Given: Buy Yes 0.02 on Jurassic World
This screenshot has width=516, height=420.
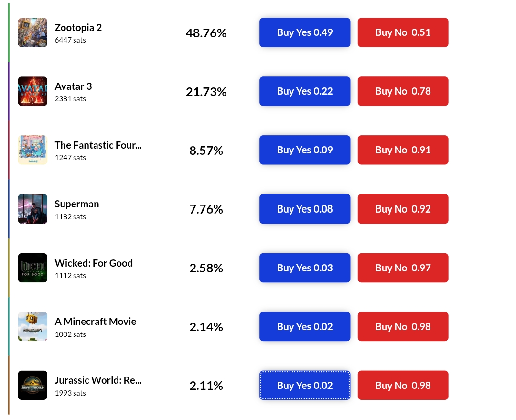Looking at the screenshot, I should [305, 385].
